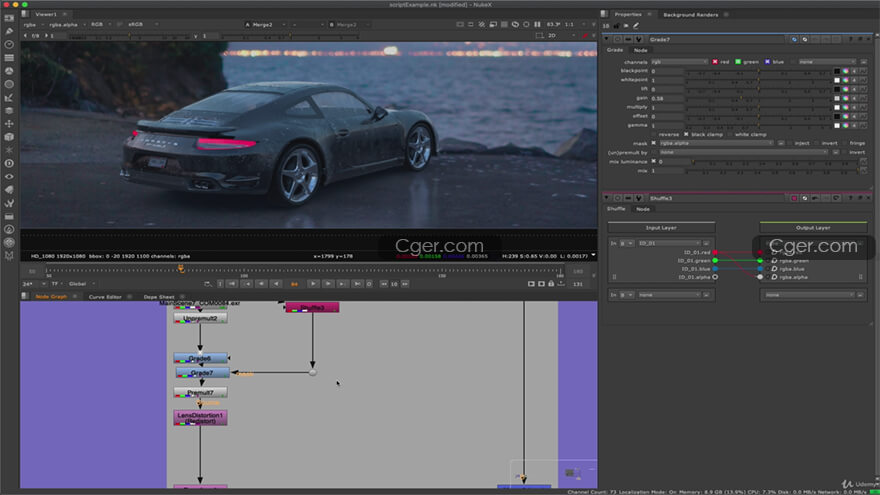Switch to the Curve Editor tab
Viewport: 880px width, 495px height.
click(105, 297)
